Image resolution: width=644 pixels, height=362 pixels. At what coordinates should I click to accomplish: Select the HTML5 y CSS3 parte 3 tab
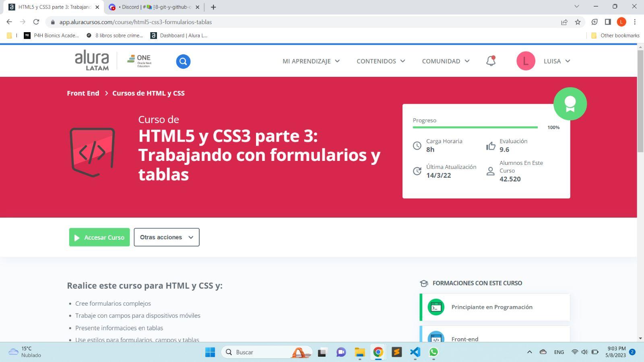click(x=54, y=7)
